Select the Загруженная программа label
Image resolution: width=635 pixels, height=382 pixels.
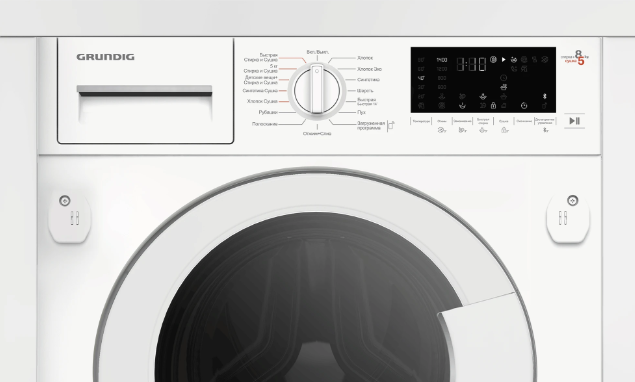point(371,126)
